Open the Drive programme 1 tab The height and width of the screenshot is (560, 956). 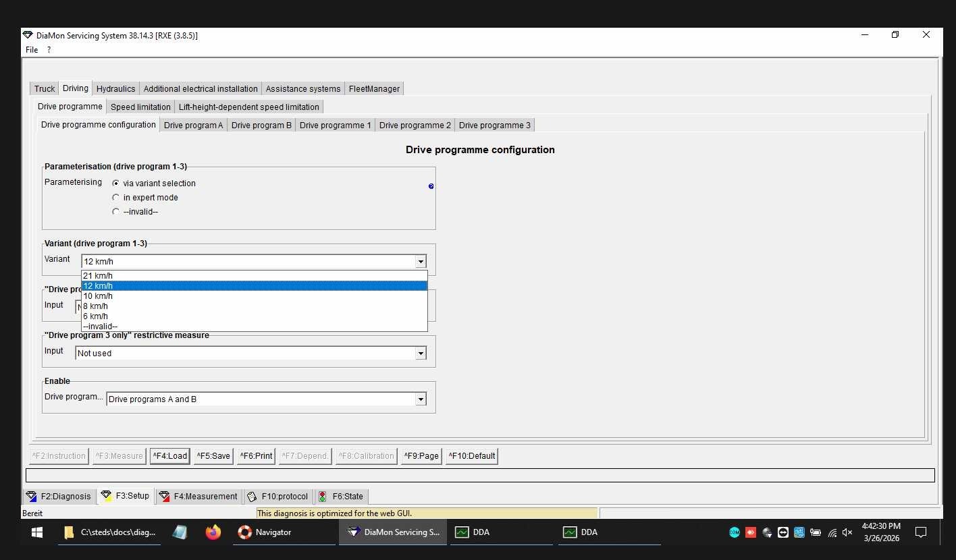pyautogui.click(x=336, y=125)
